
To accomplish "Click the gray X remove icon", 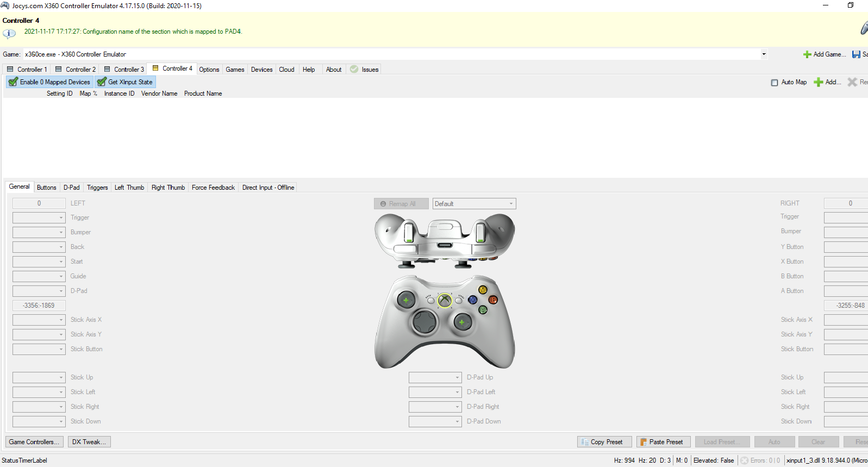I will tap(852, 82).
